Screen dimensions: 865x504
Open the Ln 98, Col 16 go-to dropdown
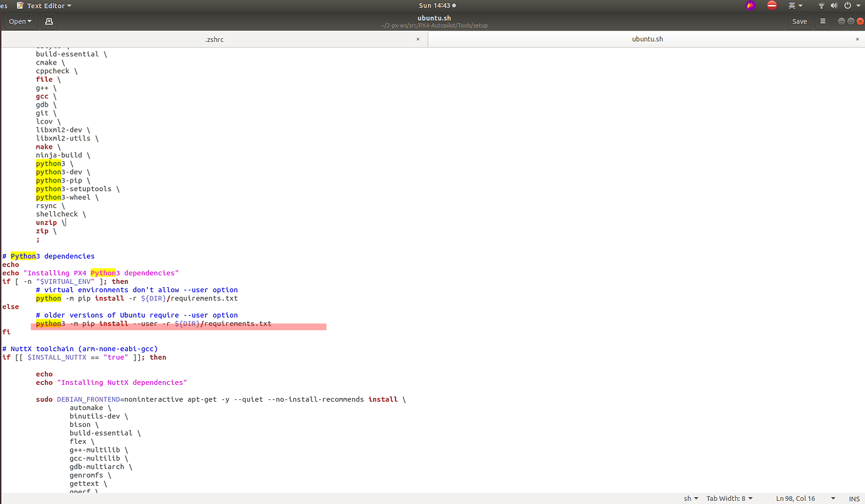pos(797,498)
